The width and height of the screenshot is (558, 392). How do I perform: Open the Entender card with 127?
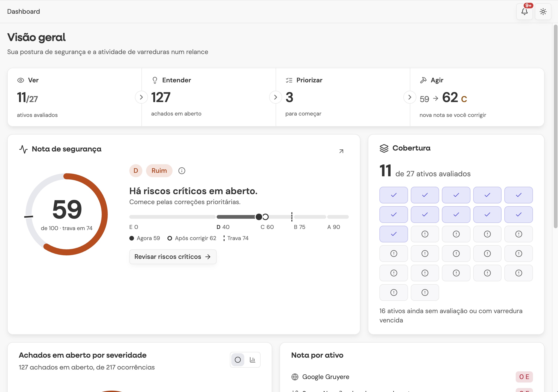(209, 97)
